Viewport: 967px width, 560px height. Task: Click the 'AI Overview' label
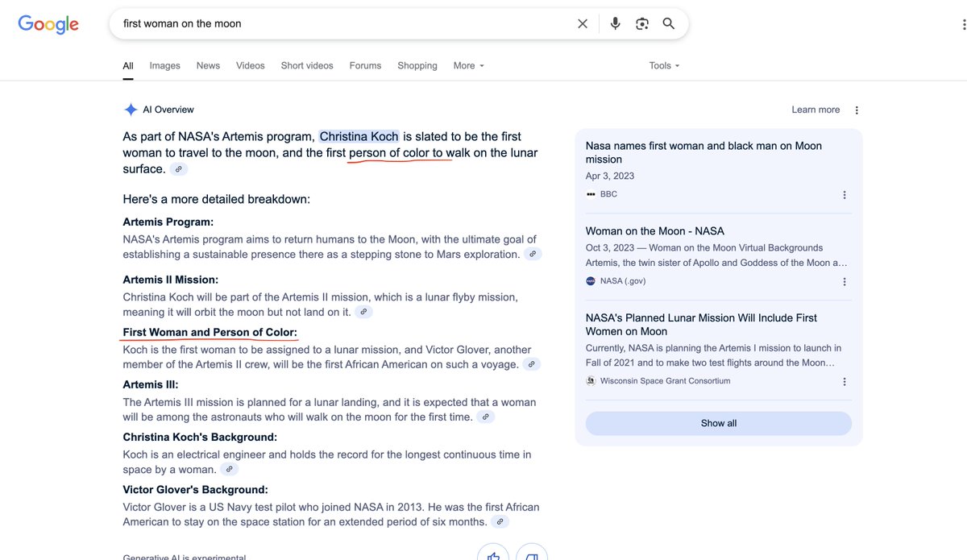tap(168, 110)
